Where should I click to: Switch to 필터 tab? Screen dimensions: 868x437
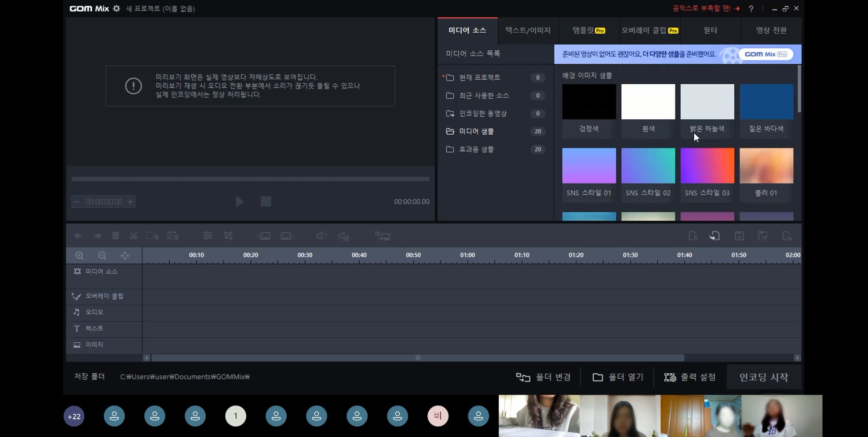click(x=710, y=30)
